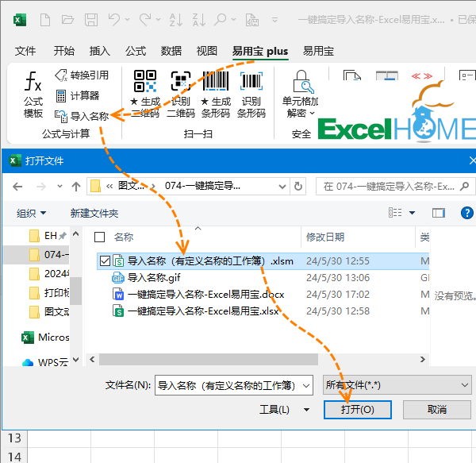Viewport: 476px width, 463px height.
Task: Open the 计算器 tool
Action: coord(78,96)
